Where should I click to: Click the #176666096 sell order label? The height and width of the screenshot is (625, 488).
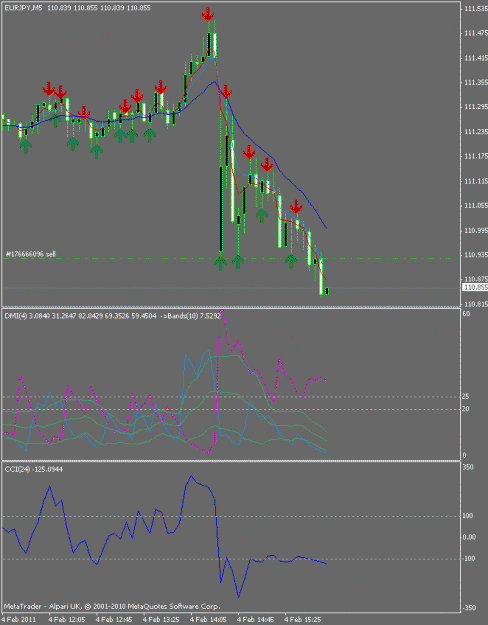pyautogui.click(x=31, y=254)
